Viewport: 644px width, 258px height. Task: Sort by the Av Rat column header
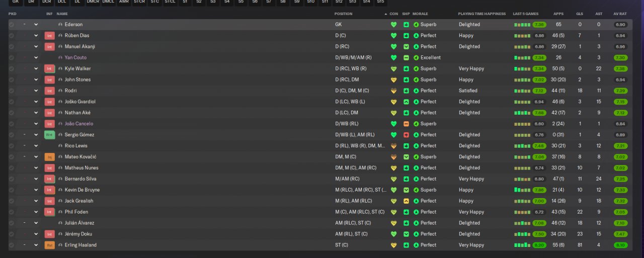pyautogui.click(x=620, y=14)
